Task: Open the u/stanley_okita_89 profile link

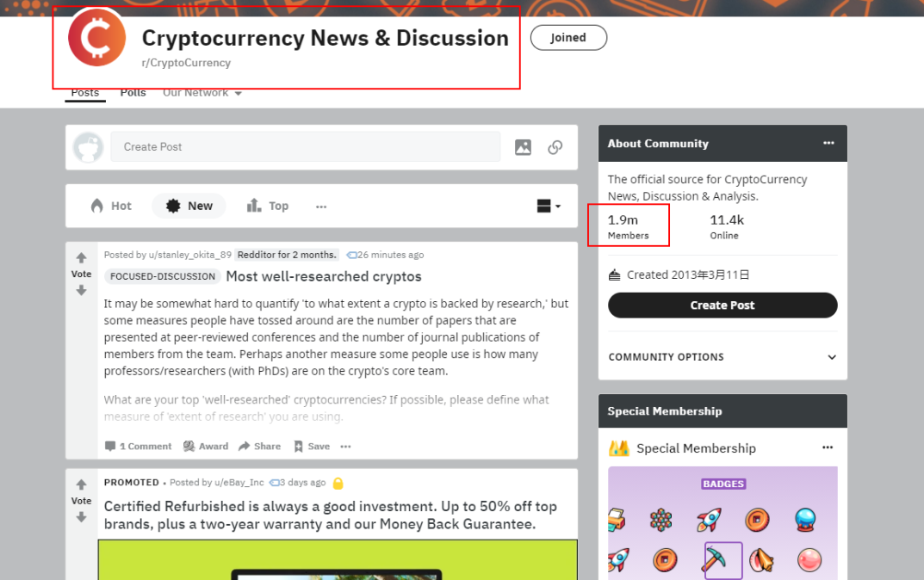Action: 189,255
